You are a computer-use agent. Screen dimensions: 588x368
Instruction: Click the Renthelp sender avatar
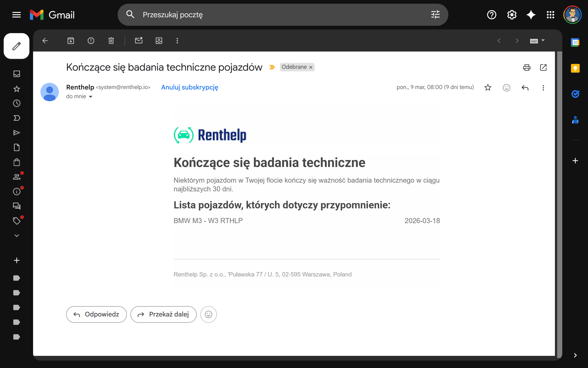tap(50, 92)
